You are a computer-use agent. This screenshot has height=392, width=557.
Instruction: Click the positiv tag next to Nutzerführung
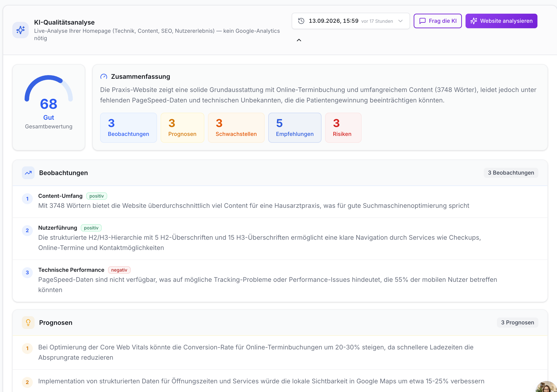coord(91,228)
